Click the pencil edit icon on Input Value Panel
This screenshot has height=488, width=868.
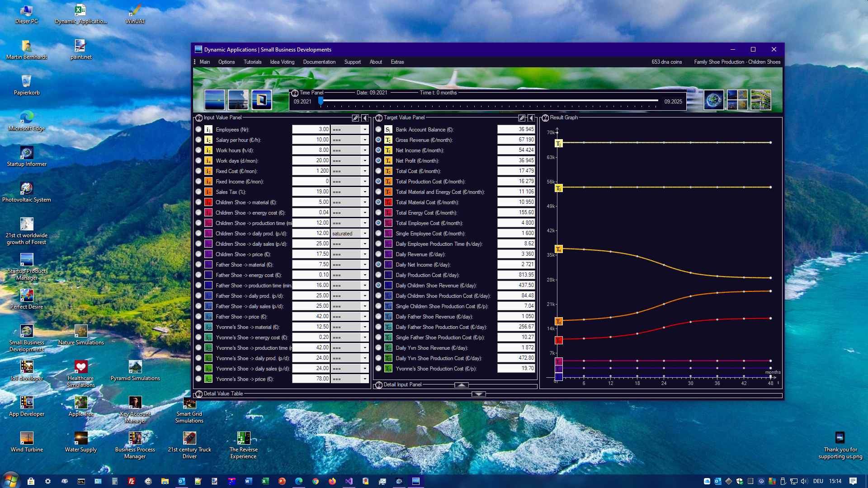tap(355, 118)
